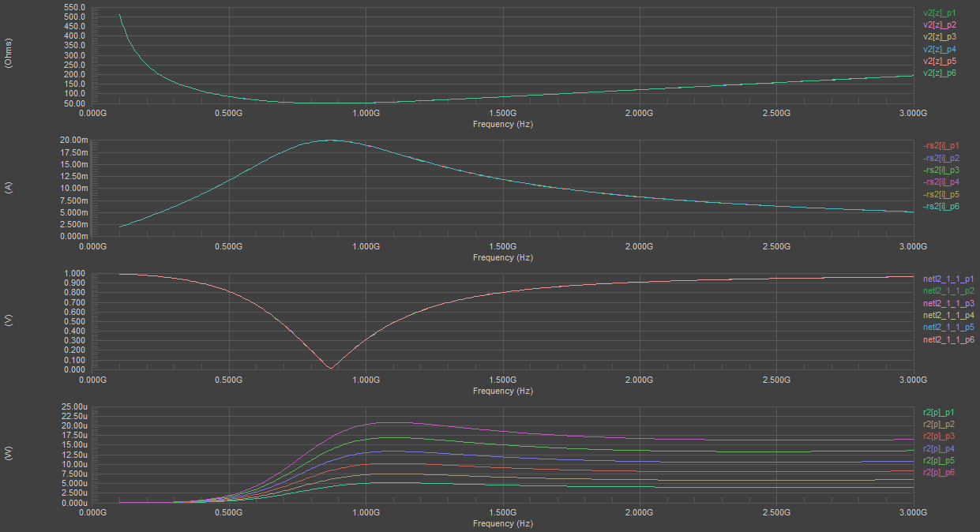Click the netl2_1_1_p1 voltage trace label
This screenshot has height=532, width=980.
947,279
